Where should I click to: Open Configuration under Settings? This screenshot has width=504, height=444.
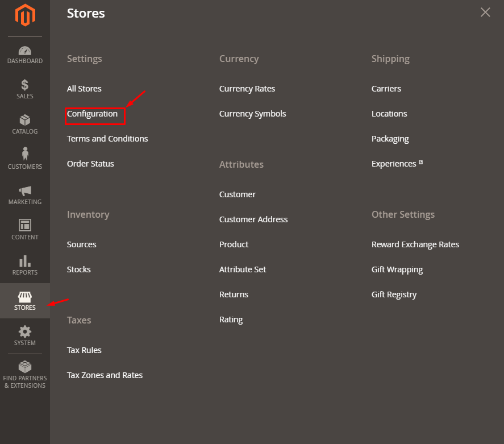pos(92,114)
